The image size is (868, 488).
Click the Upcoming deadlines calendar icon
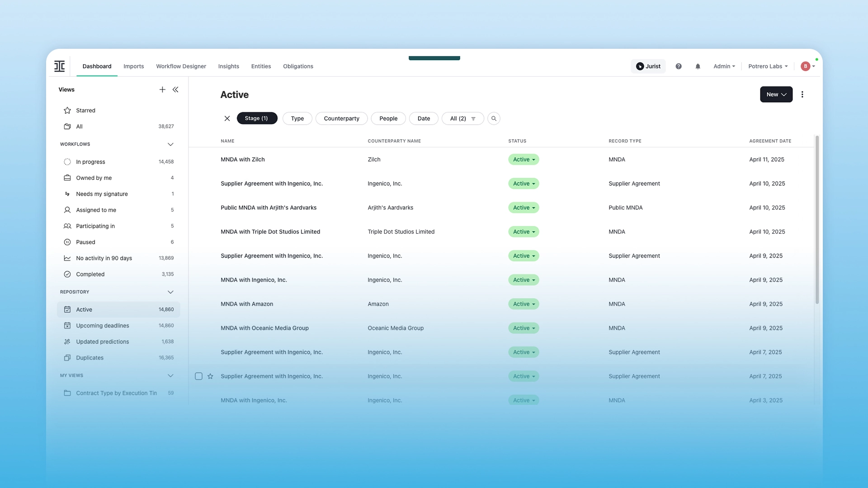point(67,325)
